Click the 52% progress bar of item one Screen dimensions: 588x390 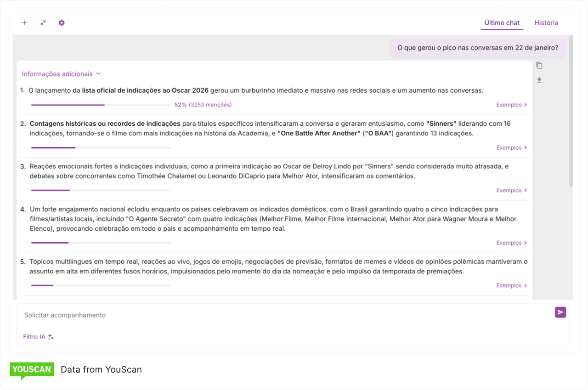(101, 105)
